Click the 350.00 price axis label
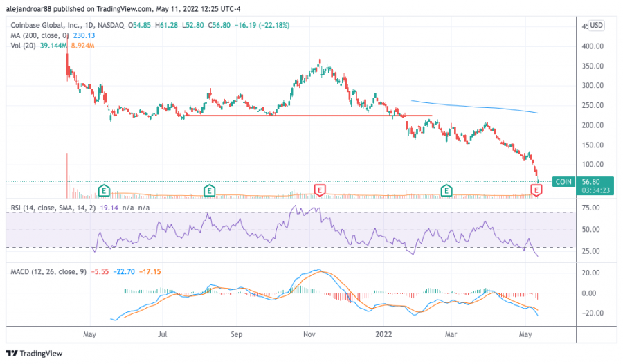This screenshot has height=364, width=623. pyautogui.click(x=593, y=66)
